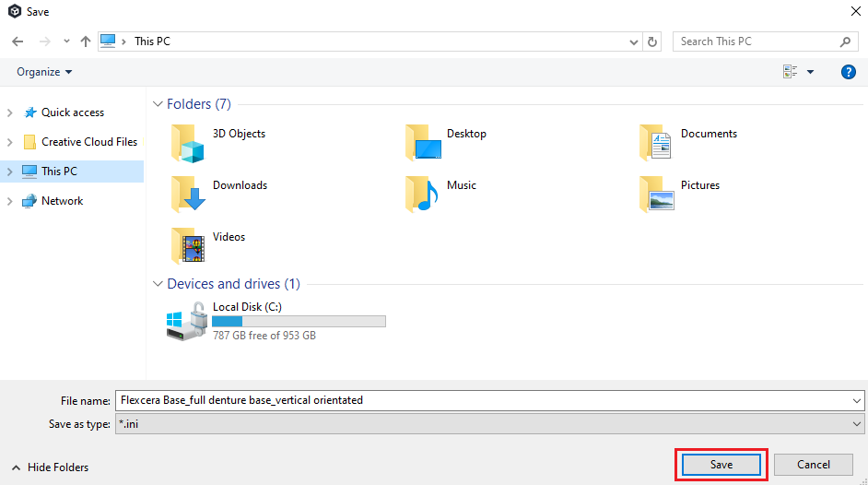Click the forward navigation arrow
The width and height of the screenshot is (868, 485).
coord(45,41)
